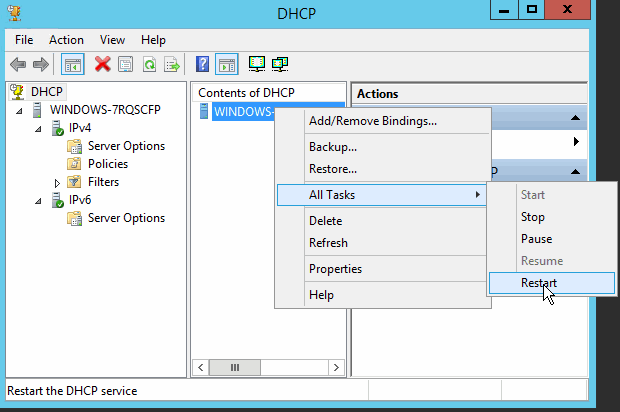Click the Back arrow in the toolbar
The image size is (620, 412).
[x=17, y=64]
